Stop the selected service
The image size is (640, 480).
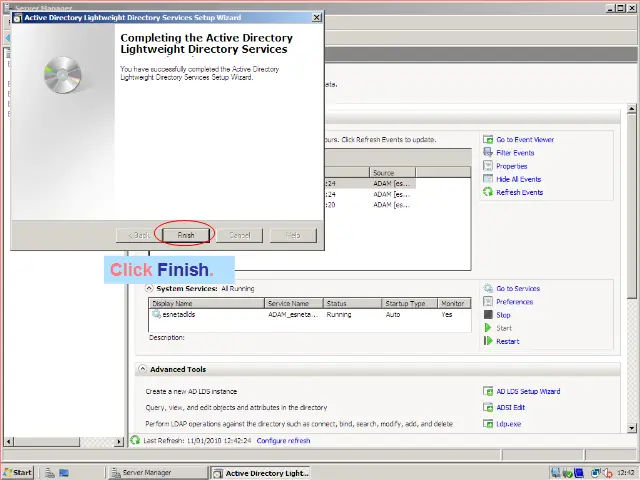click(503, 315)
